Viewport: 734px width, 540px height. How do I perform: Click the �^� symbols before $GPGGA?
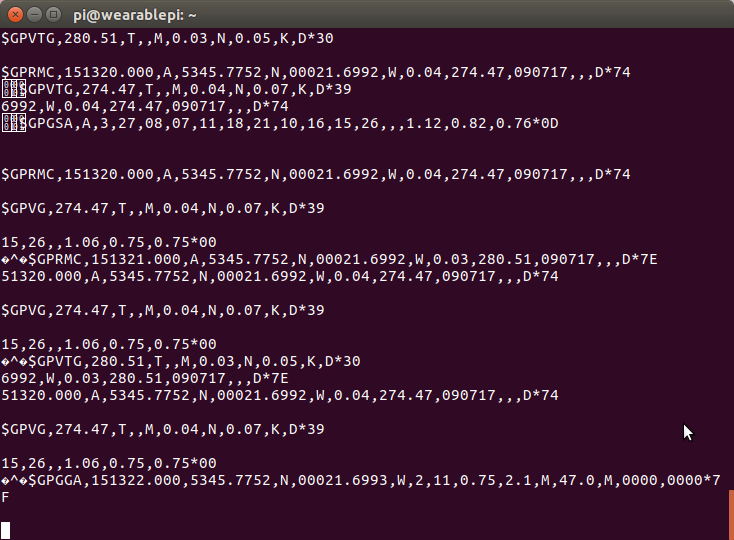[15, 480]
